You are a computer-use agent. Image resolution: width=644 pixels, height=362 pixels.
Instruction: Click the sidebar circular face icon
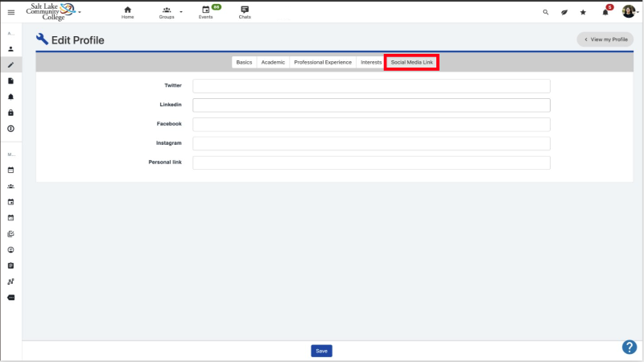[x=11, y=250]
